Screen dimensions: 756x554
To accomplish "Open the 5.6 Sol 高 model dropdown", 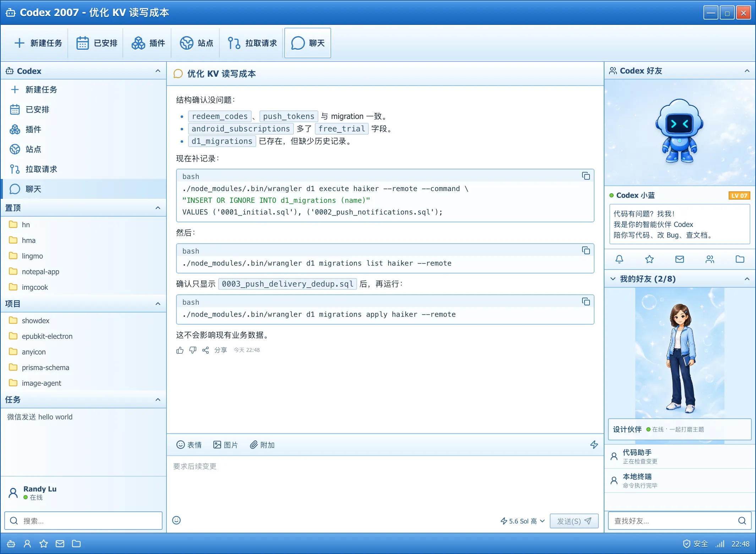I will pos(522,521).
